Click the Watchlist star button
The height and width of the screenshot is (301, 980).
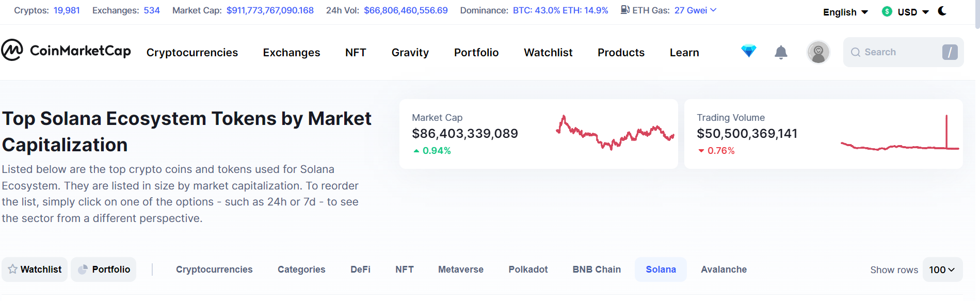35,270
